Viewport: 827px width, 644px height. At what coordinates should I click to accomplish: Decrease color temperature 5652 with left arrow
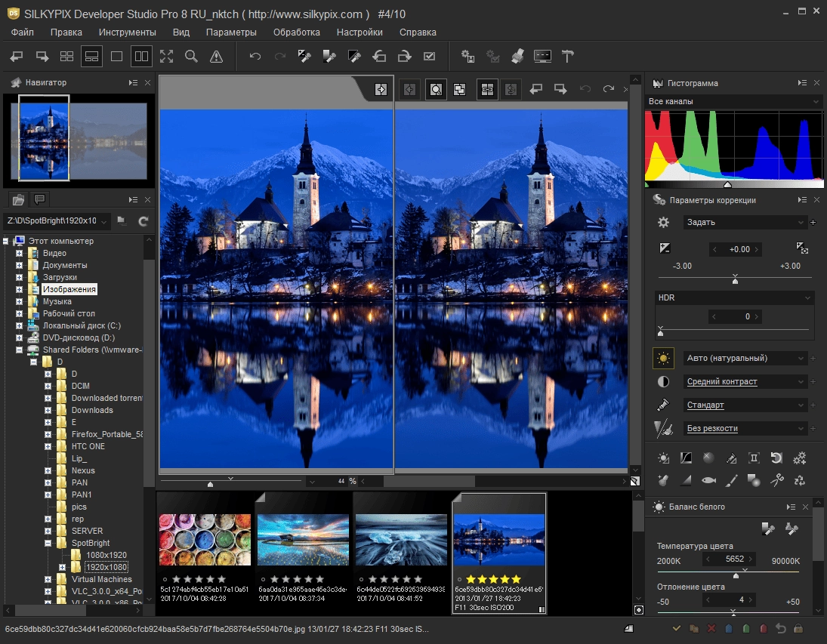[x=708, y=559]
